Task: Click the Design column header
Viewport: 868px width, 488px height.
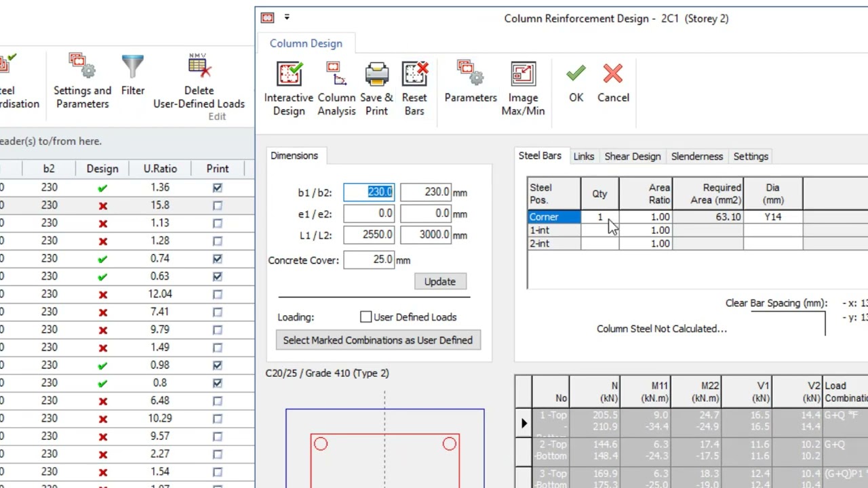Action: coord(102,169)
